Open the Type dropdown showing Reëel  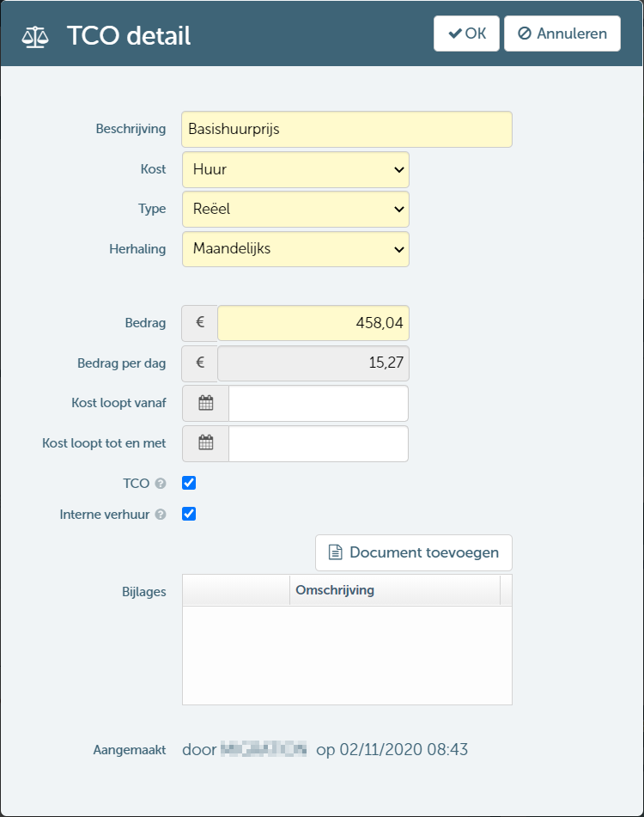coord(295,210)
